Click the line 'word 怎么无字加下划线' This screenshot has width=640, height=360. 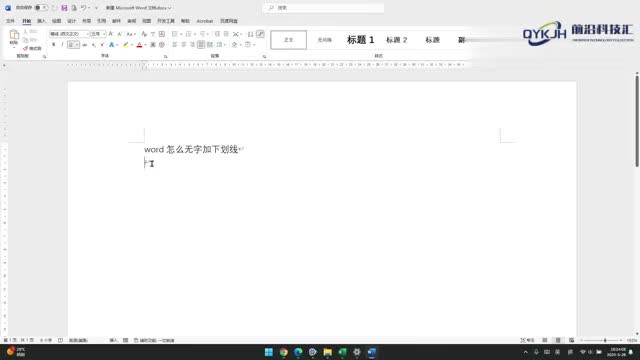click(x=191, y=149)
